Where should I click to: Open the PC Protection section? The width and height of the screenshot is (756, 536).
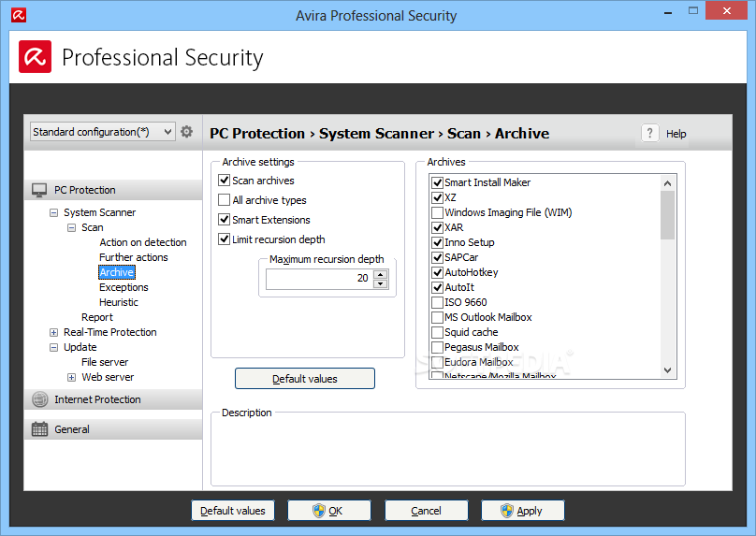tap(113, 190)
